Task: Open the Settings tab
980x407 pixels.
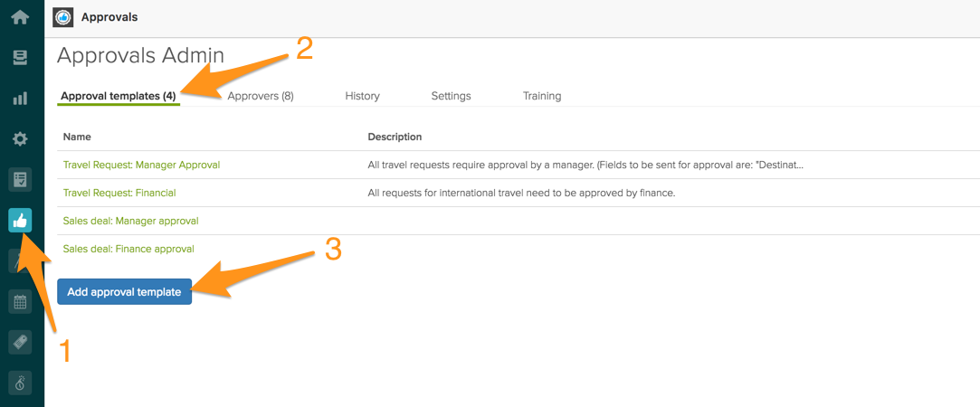Action: tap(452, 96)
